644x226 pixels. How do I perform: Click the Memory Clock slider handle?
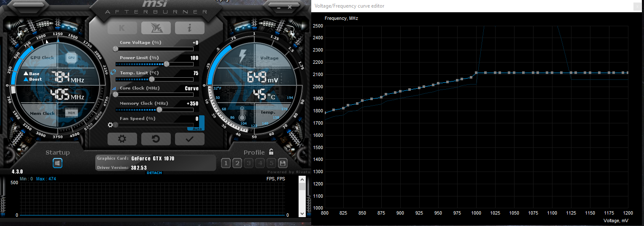click(x=159, y=109)
